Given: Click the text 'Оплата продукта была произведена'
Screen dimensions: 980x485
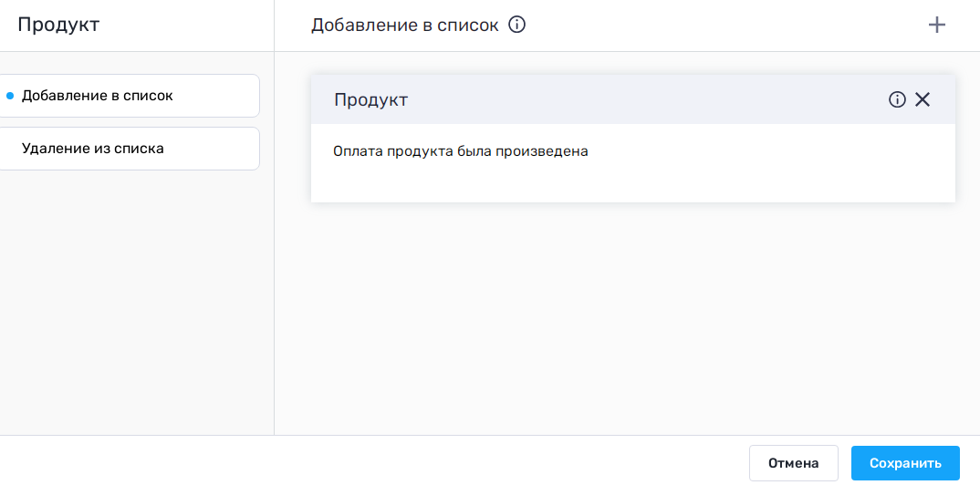Looking at the screenshot, I should (461, 151).
